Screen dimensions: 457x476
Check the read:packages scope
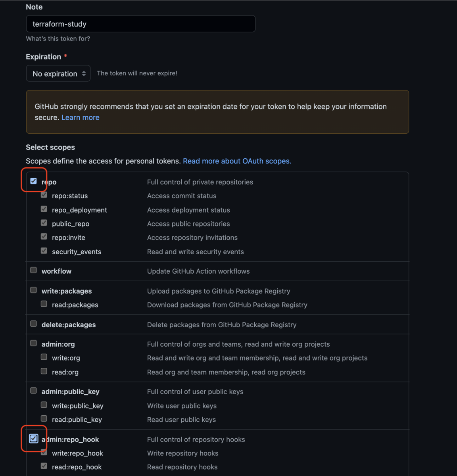[x=44, y=304]
